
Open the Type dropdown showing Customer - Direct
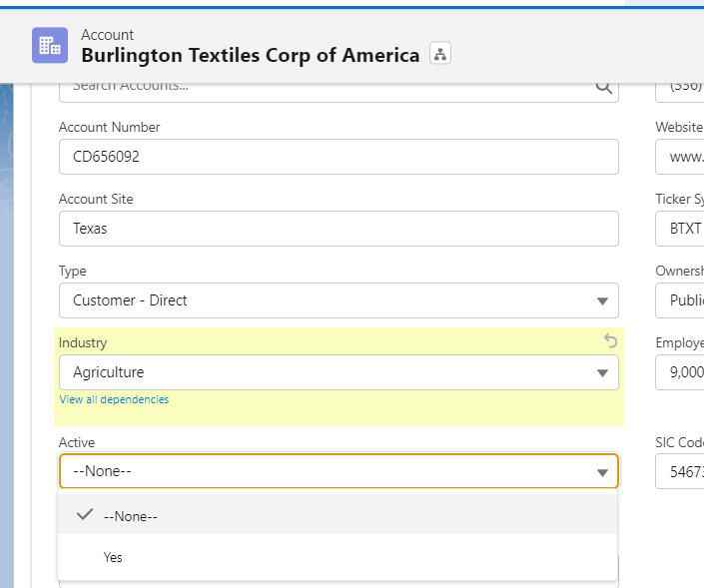click(339, 300)
